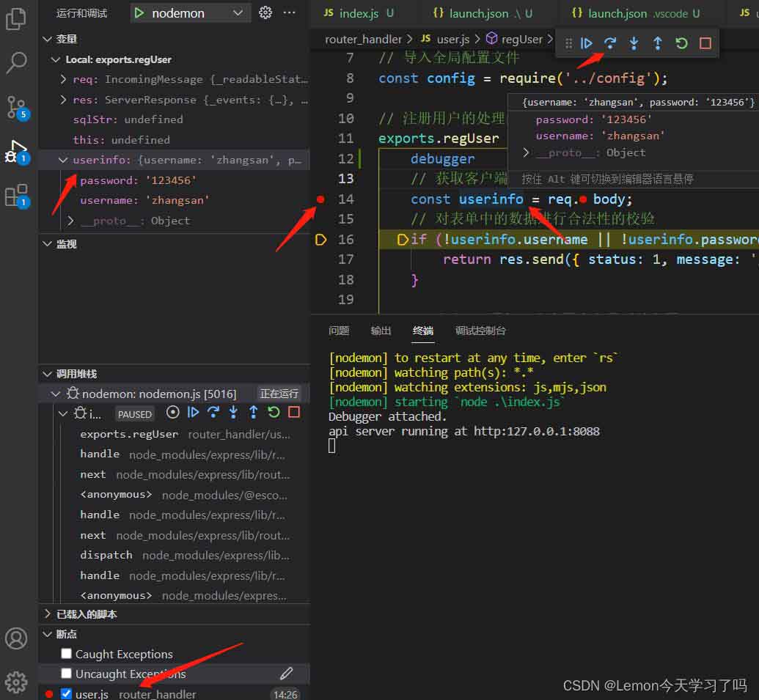
Task: Open the 调试控制台 panel tab
Action: (480, 331)
